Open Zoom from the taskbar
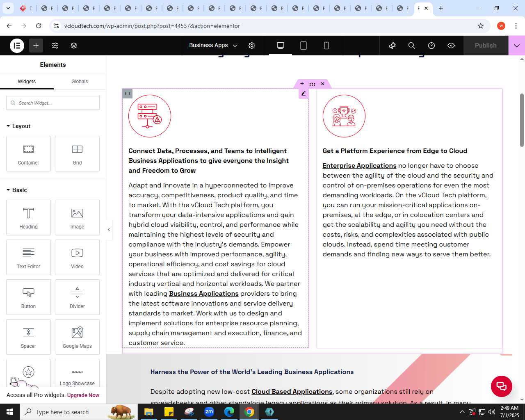 click(x=209, y=412)
